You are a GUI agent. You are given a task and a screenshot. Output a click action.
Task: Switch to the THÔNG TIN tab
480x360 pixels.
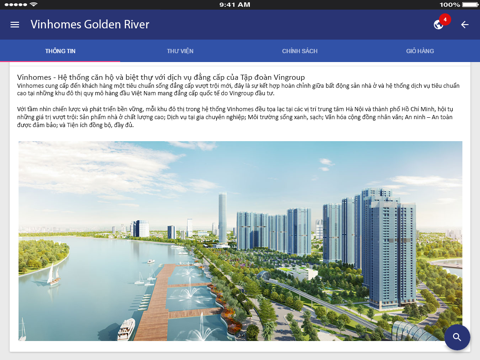[60, 51]
